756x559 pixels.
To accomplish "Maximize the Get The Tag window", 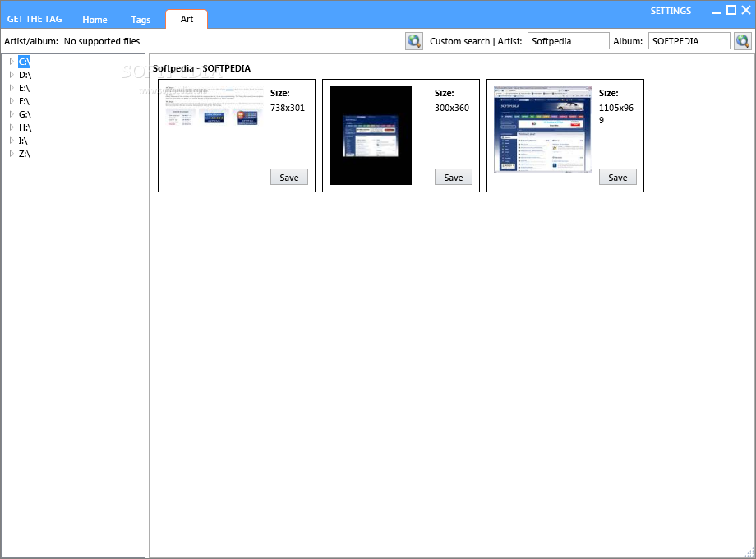I will point(731,10).
